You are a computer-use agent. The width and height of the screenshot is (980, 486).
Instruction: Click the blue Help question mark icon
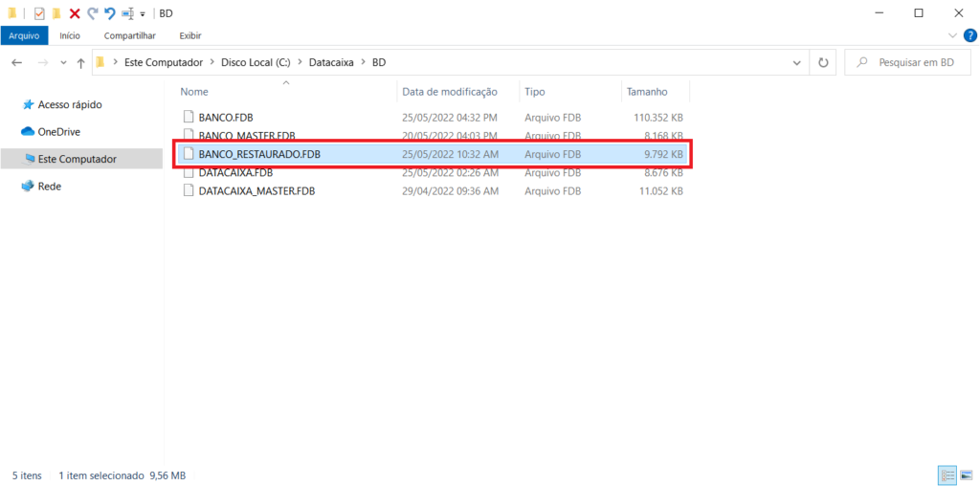969,35
